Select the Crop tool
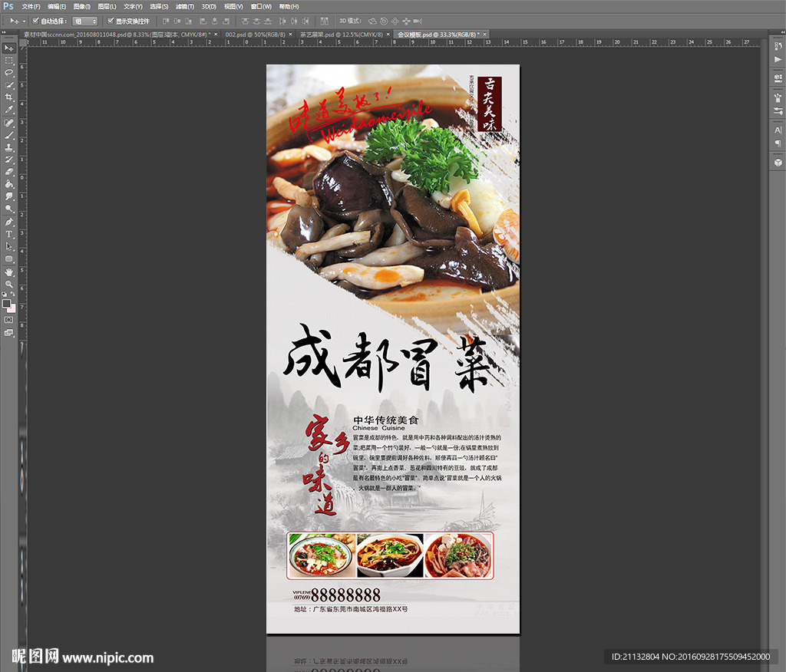 [x=9, y=97]
